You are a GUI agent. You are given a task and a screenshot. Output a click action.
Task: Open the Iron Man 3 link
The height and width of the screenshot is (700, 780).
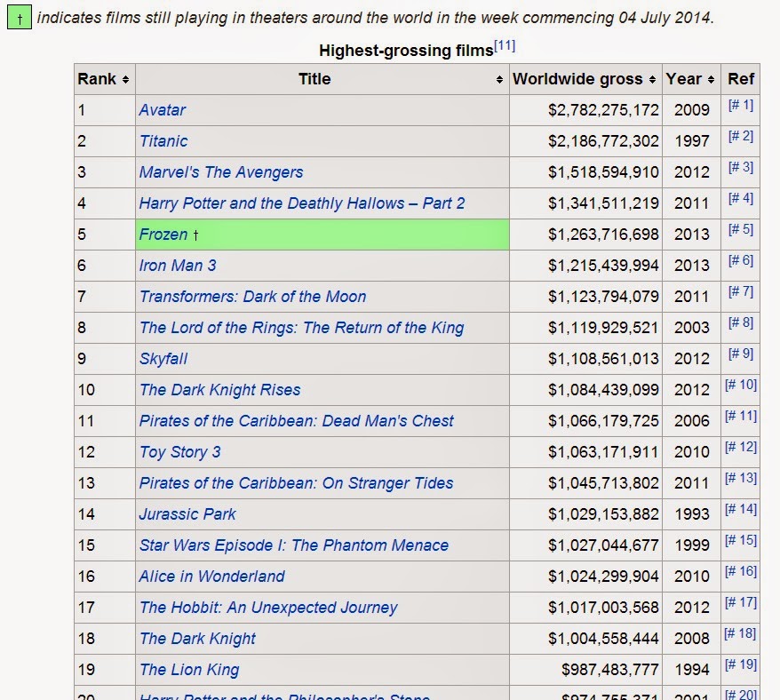[x=178, y=266]
